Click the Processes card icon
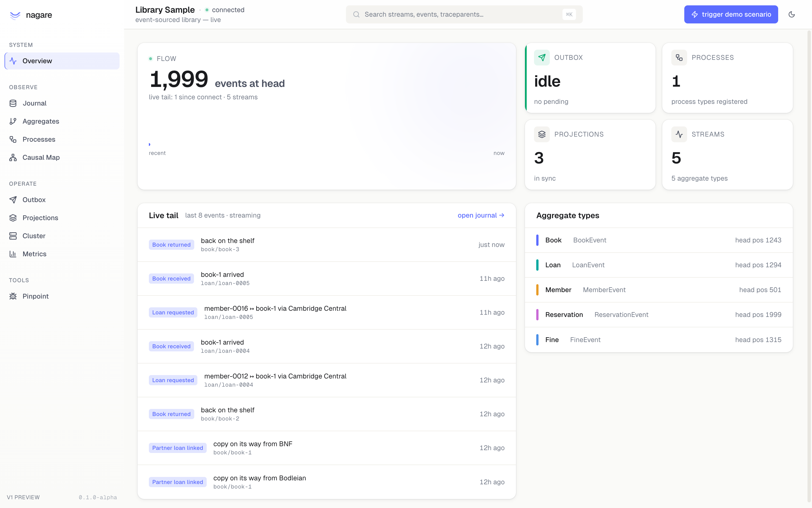This screenshot has height=508, width=812. [x=679, y=58]
